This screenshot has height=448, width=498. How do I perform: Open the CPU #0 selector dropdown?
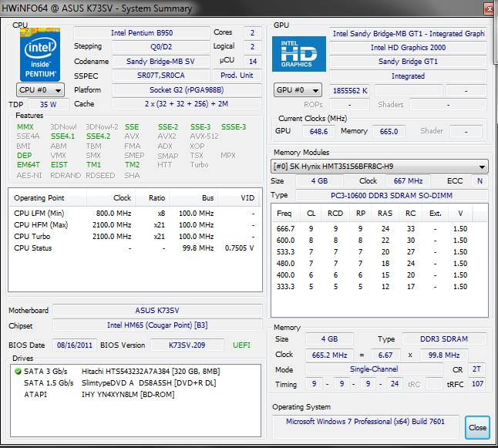pyautogui.click(x=40, y=90)
